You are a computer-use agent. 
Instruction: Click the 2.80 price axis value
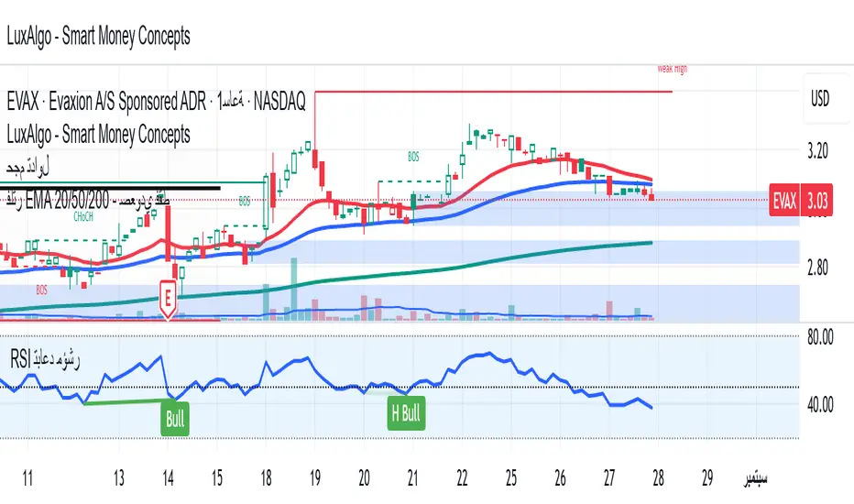817,268
